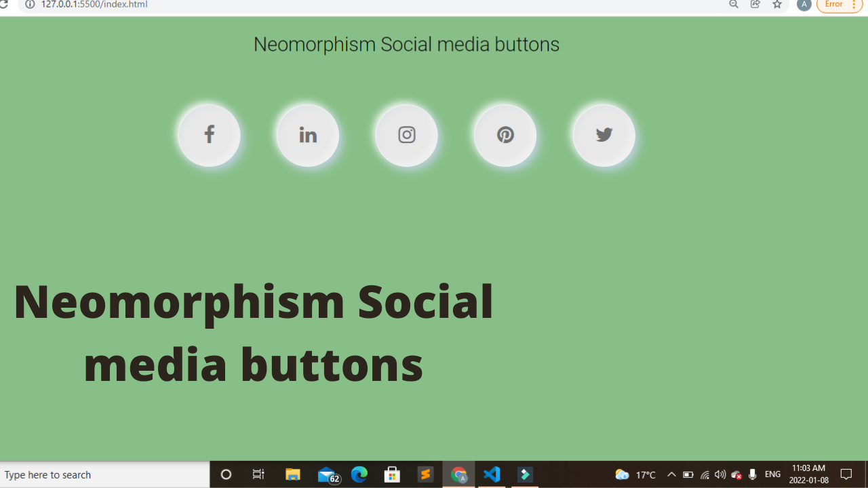
Task: Open the Chrome profile avatar
Action: coord(804,5)
